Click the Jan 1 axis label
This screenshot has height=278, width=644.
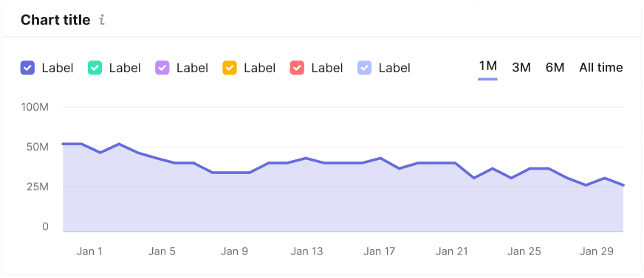click(x=89, y=251)
